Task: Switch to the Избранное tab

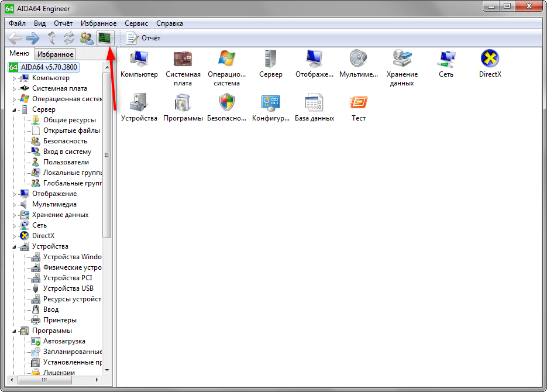Action: (55, 54)
